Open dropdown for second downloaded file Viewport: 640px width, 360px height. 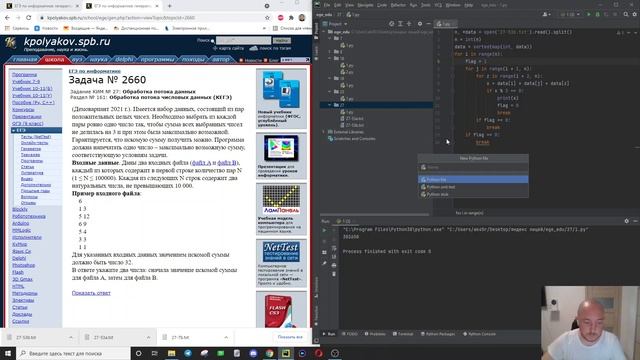point(148,338)
